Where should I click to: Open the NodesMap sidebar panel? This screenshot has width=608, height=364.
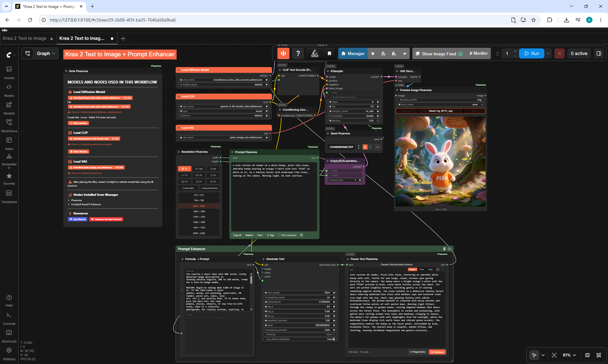point(9,161)
